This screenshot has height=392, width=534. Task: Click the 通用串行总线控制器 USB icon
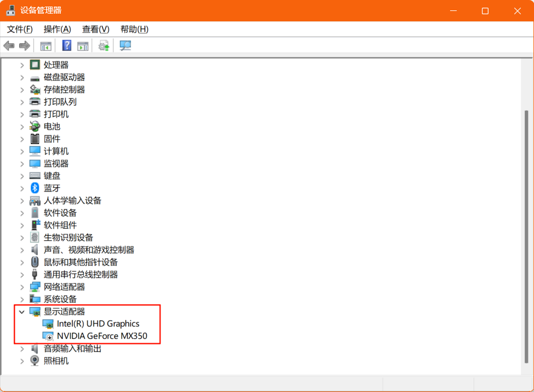[x=35, y=274]
